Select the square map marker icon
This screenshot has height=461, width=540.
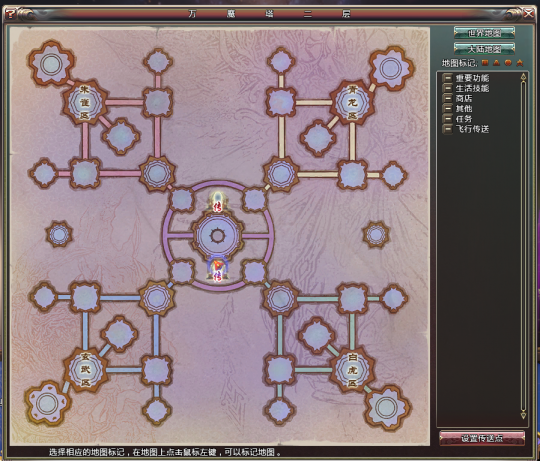[485, 63]
